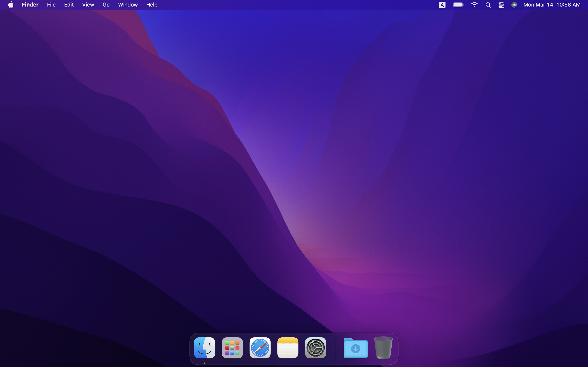Show the battery status menu
This screenshot has height=367, width=588.
click(x=458, y=5)
